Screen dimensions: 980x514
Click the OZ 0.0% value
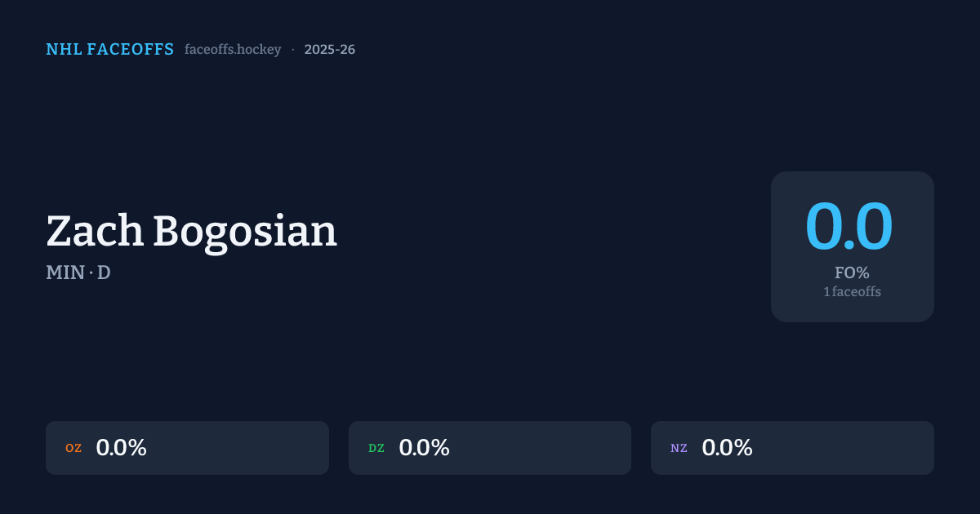121,448
